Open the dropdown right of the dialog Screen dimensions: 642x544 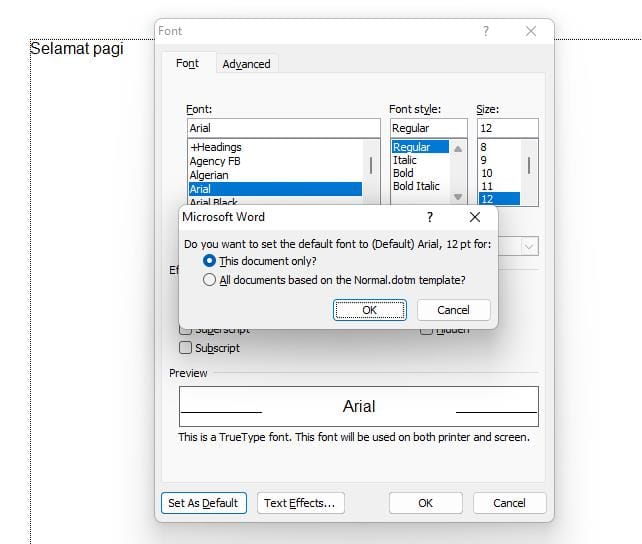[529, 245]
